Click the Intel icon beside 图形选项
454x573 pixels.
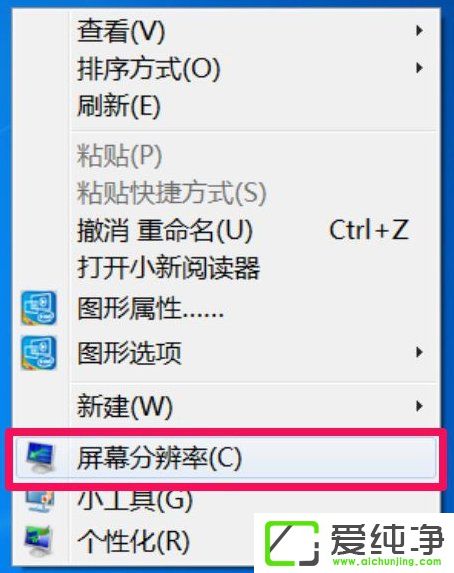tap(39, 353)
